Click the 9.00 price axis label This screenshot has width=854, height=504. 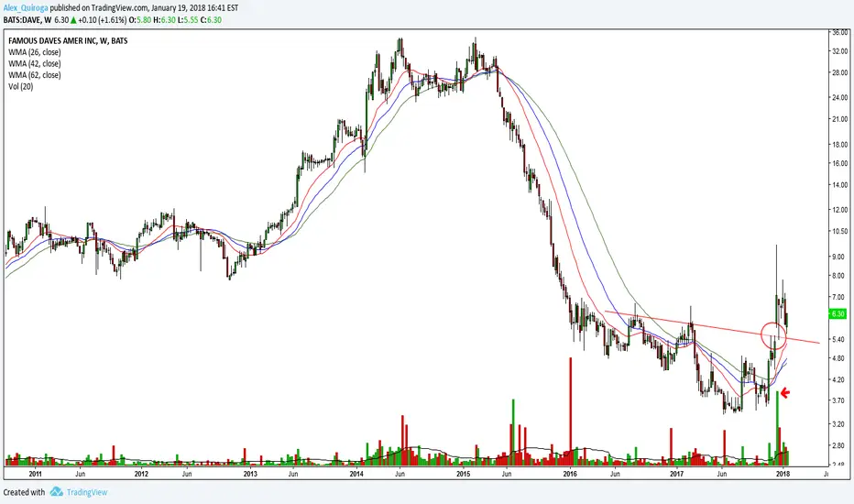point(838,257)
